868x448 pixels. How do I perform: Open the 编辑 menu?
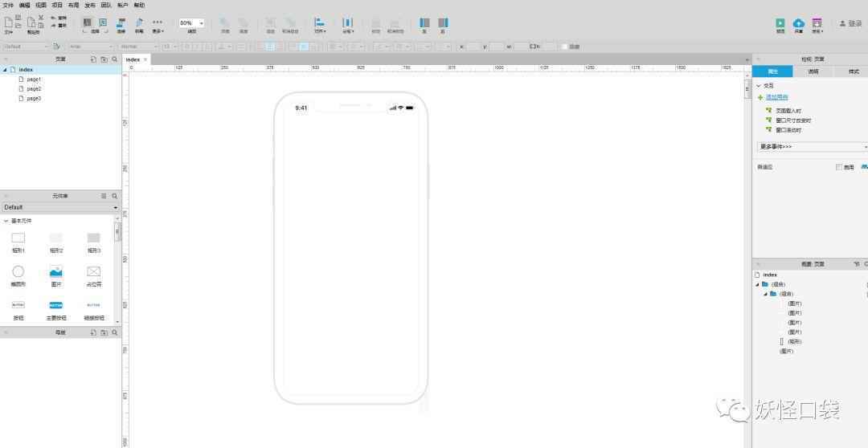25,5
